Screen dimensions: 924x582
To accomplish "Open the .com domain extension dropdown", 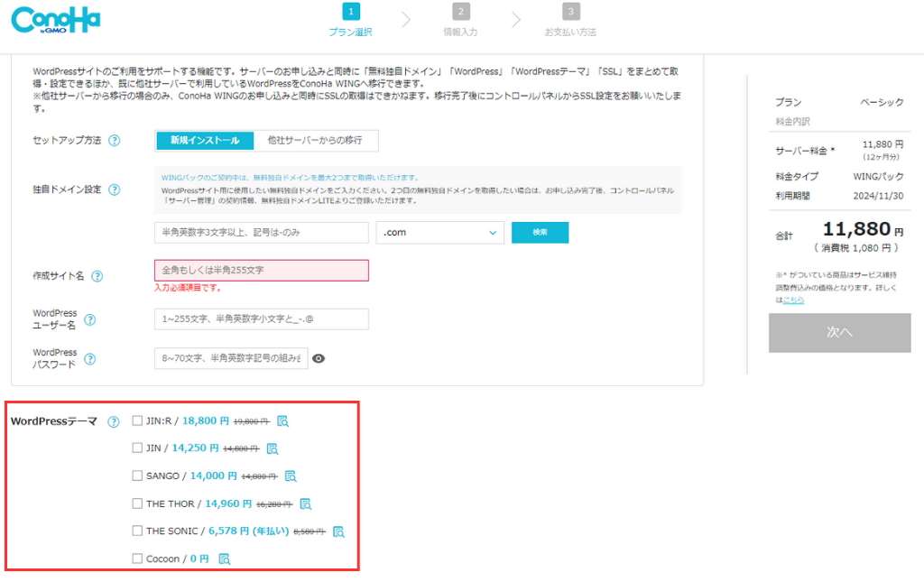I will [440, 233].
